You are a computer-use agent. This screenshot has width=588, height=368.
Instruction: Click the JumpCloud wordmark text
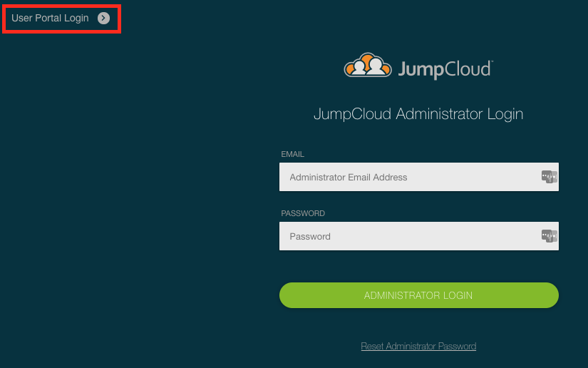445,70
